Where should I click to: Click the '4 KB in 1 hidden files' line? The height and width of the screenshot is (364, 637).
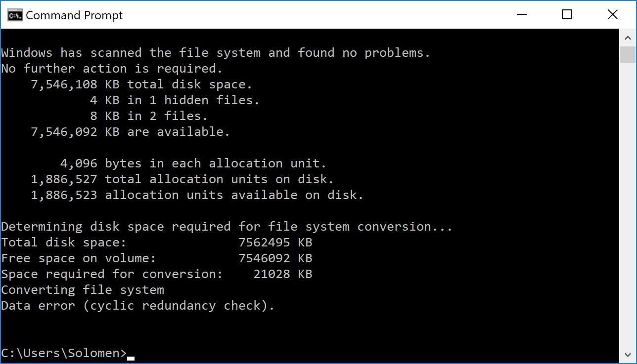click(x=175, y=100)
